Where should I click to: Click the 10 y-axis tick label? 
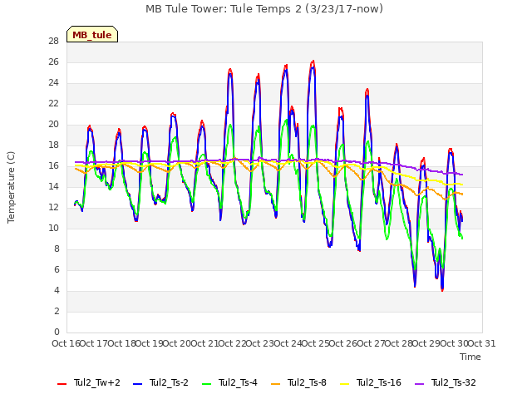click(x=53, y=229)
